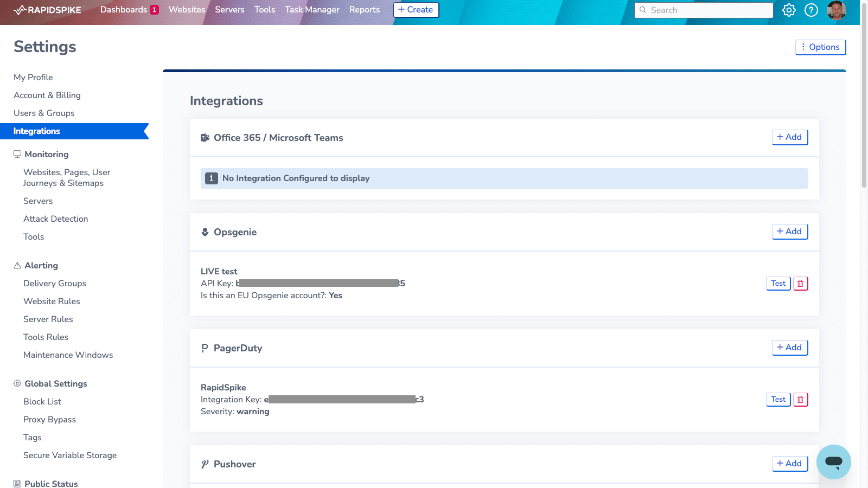Test the PagerDuty RapidSpike integration
This screenshot has height=488, width=868.
point(778,400)
